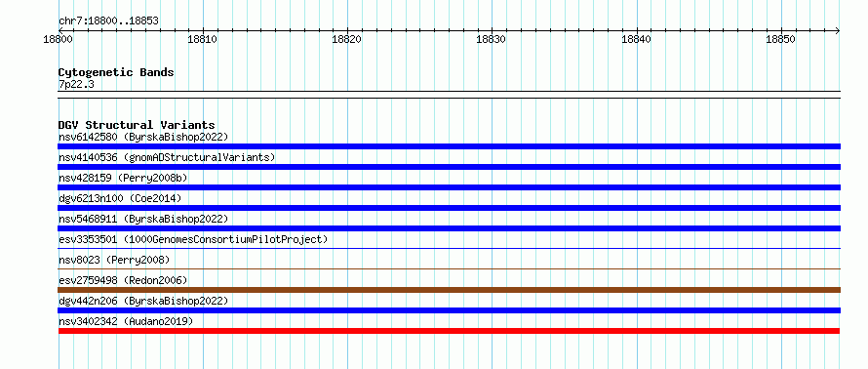Select the blue bar under dgv442n206
This screenshot has width=868, height=369.
click(x=449, y=310)
